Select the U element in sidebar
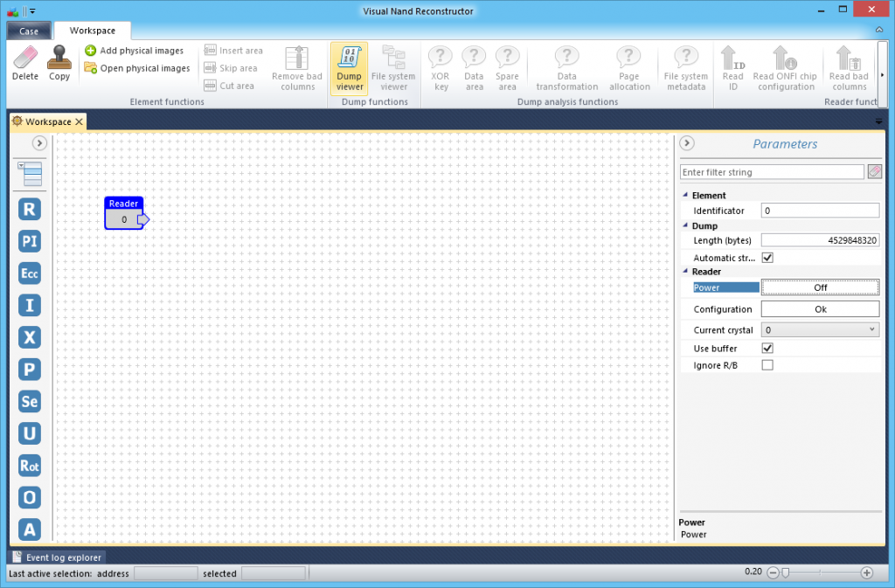895x588 pixels. pyautogui.click(x=29, y=433)
